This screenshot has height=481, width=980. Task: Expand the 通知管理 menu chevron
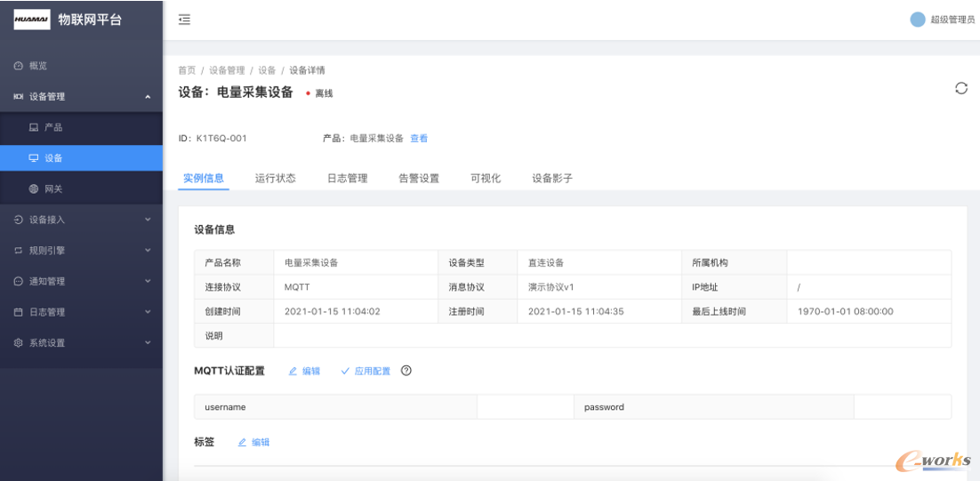[148, 282]
